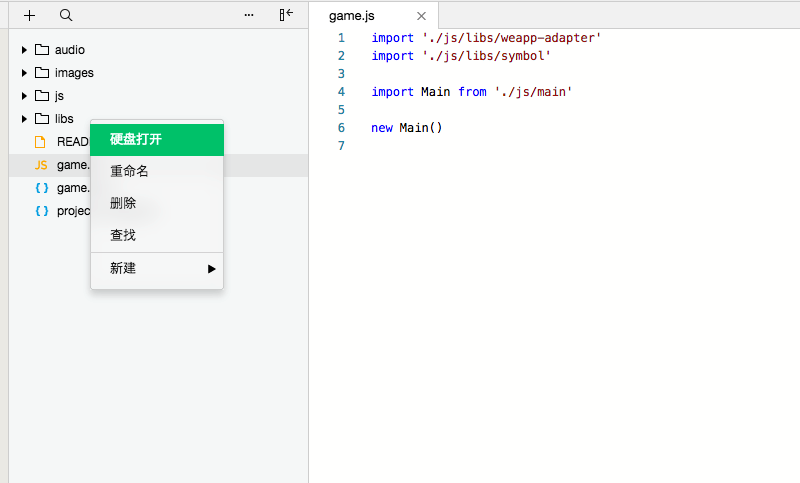Click the plus icon to add file
This screenshot has width=800, height=483.
[30, 15]
